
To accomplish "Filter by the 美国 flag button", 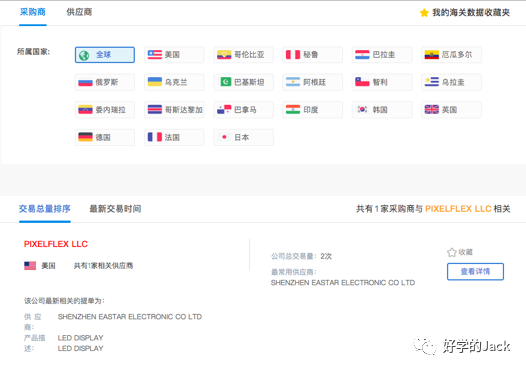I will coord(174,55).
